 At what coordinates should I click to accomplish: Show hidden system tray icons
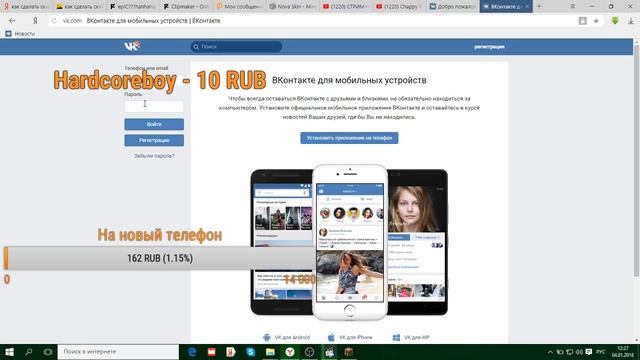[x=550, y=352]
